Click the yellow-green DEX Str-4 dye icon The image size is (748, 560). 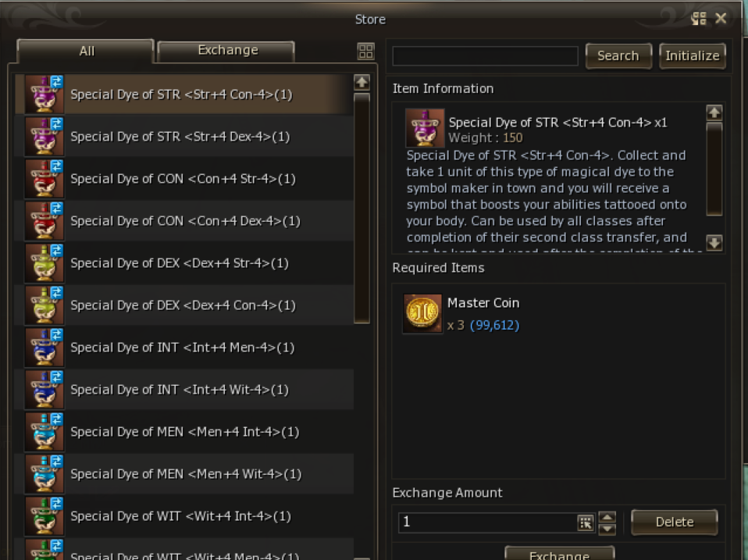tap(45, 263)
